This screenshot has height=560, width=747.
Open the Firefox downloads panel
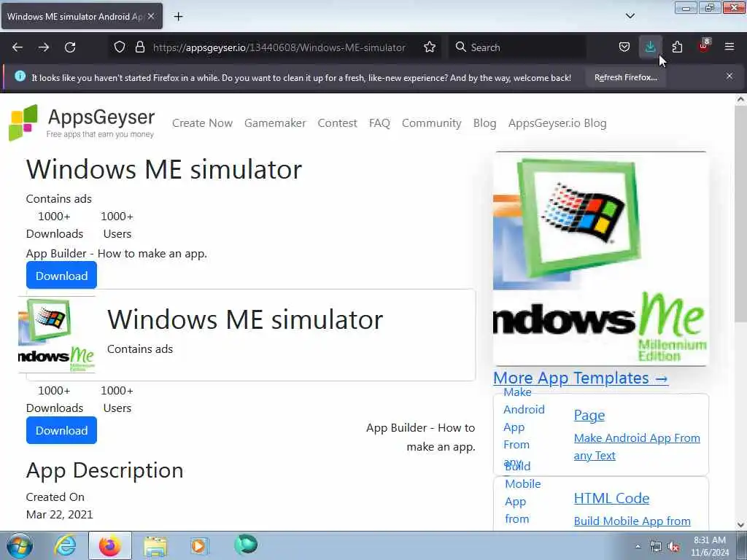(650, 47)
